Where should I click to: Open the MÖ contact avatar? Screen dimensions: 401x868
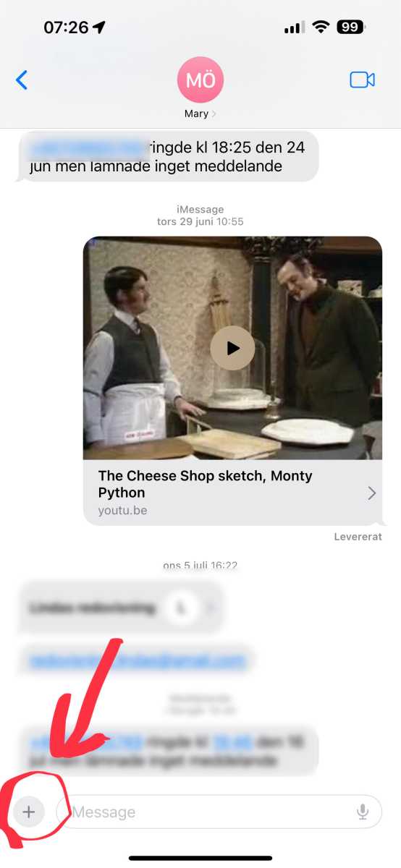click(200, 80)
